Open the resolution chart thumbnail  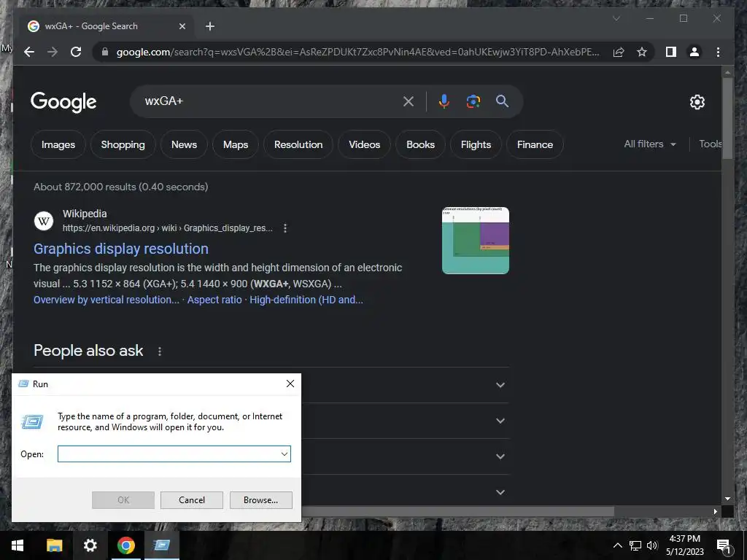pyautogui.click(x=476, y=241)
